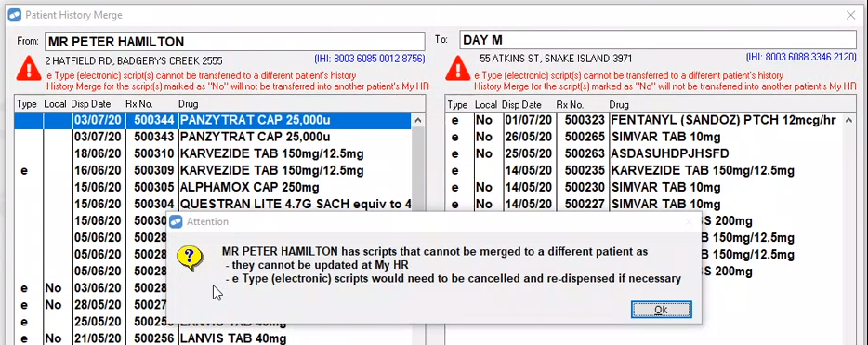Screen dimensions: 868x345
Task: Select Rx 500235 KARVEZIDE TAB row in To list
Action: tap(643, 170)
